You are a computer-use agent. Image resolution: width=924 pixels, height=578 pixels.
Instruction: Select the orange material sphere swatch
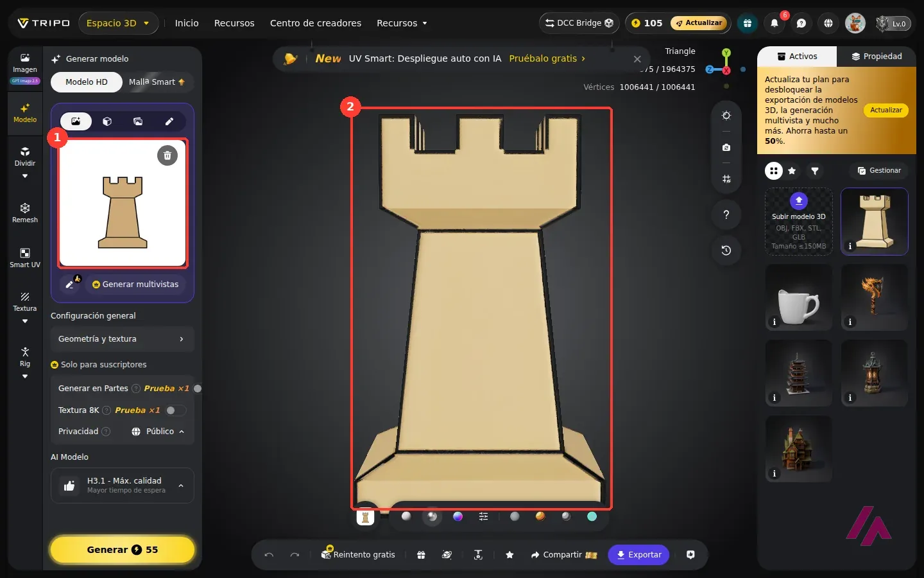540,516
